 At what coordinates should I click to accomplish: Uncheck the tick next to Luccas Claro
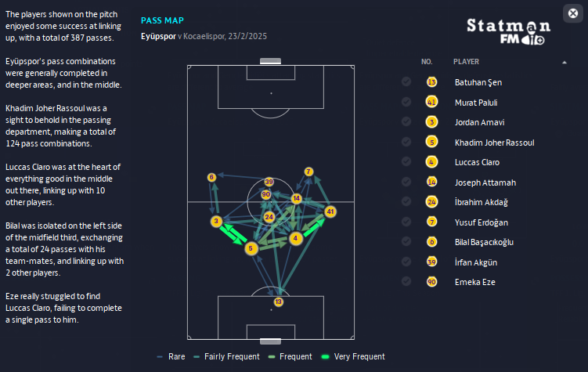406,162
